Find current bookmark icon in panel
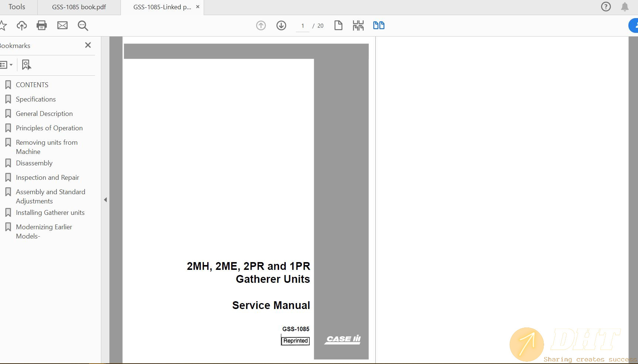Image resolution: width=638 pixels, height=364 pixels. [26, 65]
